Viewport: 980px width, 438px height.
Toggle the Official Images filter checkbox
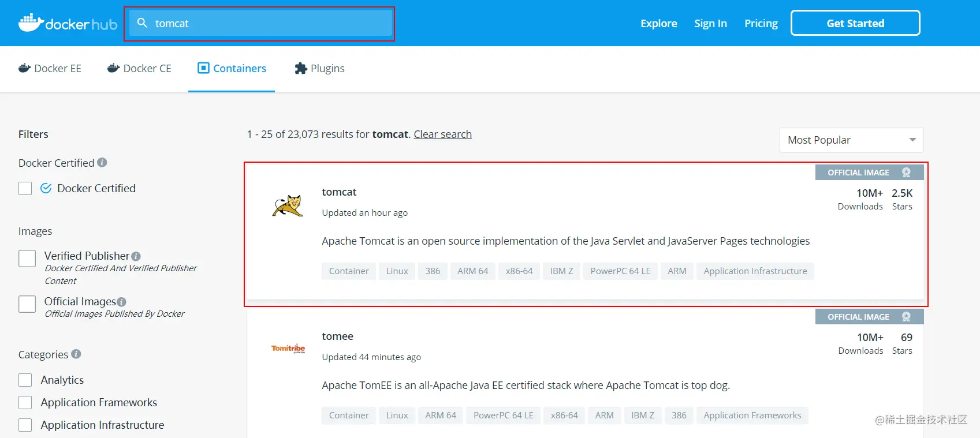coord(27,304)
